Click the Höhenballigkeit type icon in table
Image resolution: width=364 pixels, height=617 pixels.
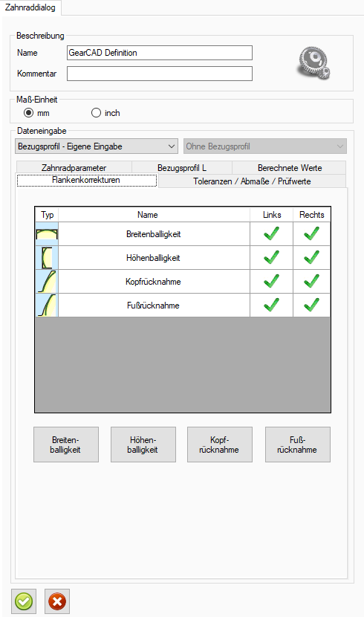pos(47,258)
